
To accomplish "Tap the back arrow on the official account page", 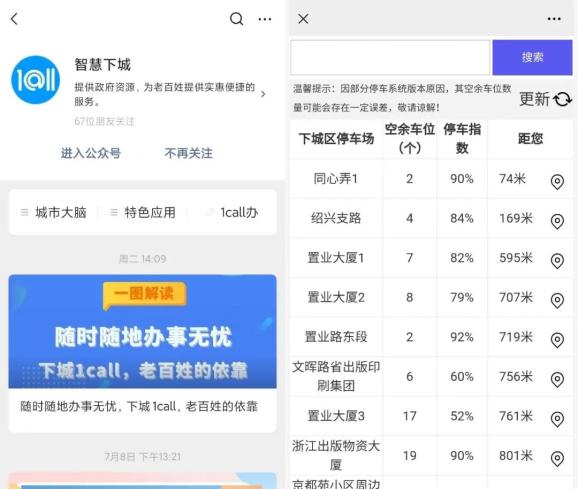I will pos(14,19).
